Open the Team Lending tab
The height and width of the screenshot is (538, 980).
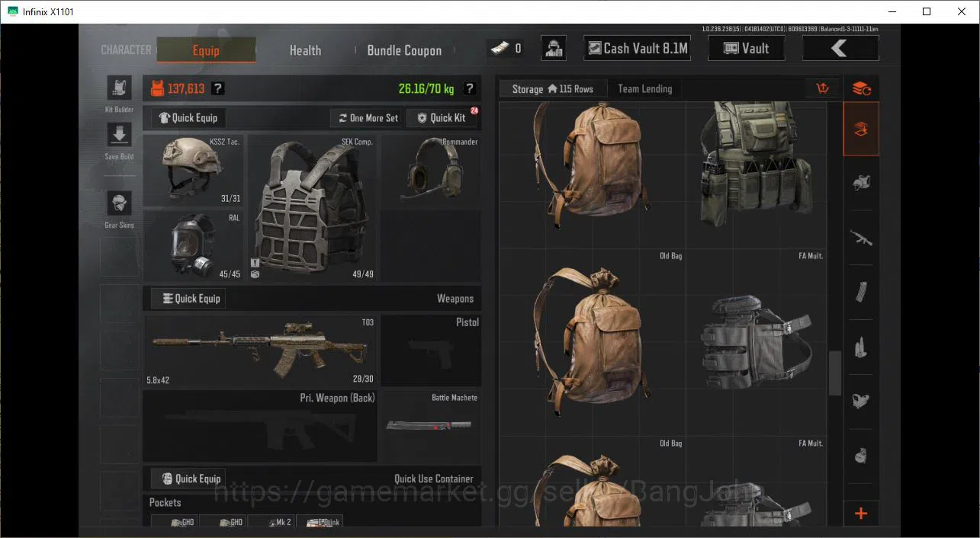645,89
